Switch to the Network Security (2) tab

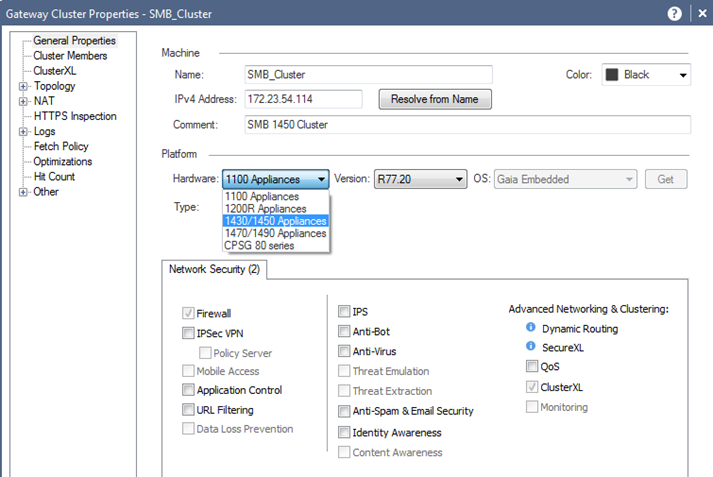214,269
